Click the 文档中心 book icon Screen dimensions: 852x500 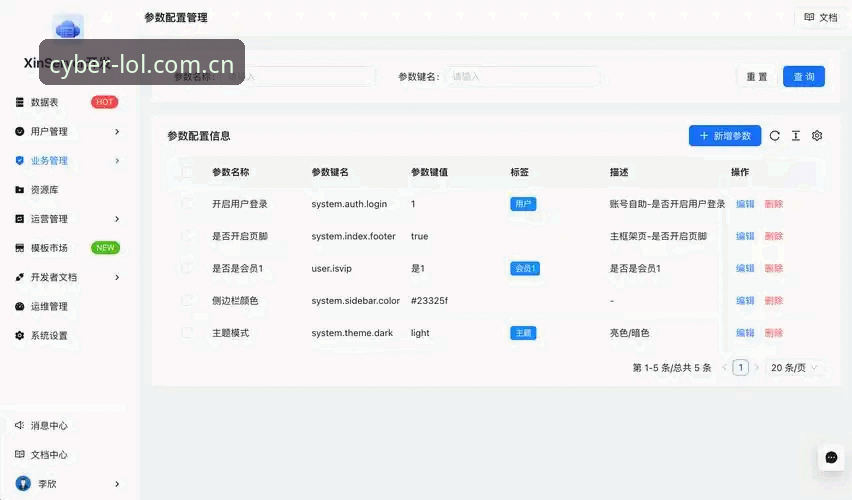20,454
